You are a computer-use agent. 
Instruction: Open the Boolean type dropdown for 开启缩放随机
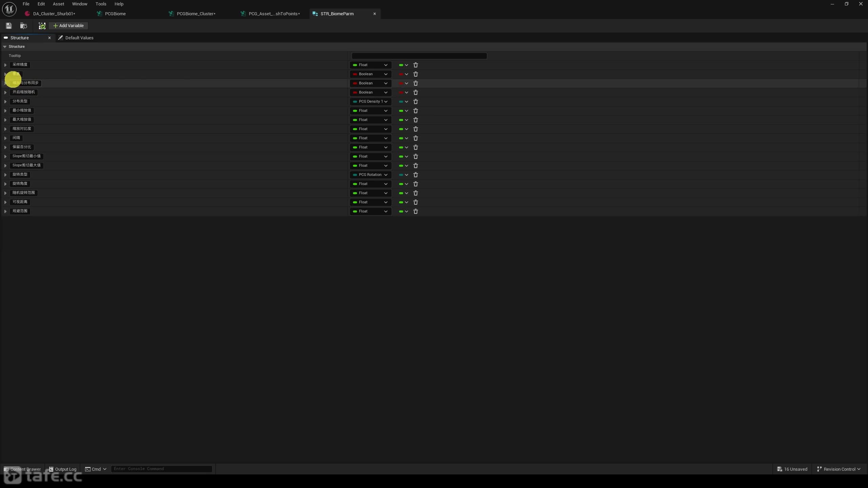point(371,92)
